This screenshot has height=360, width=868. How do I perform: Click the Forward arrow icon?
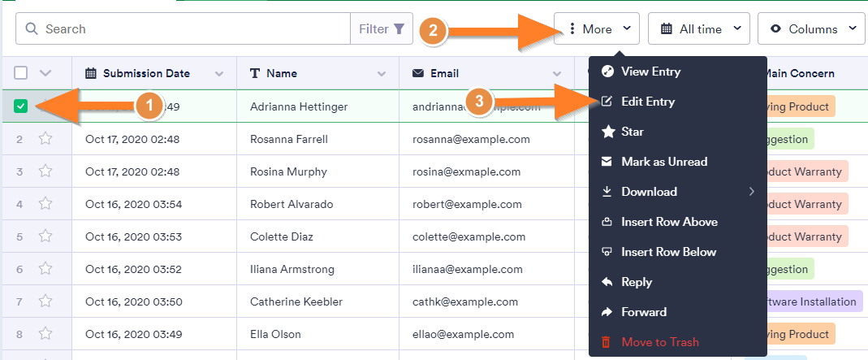[x=607, y=312]
